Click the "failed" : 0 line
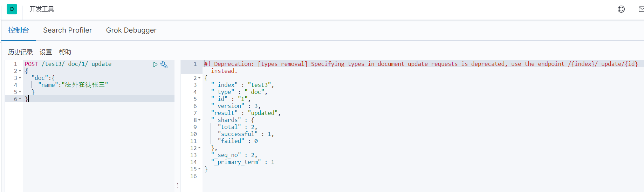 [x=238, y=141]
